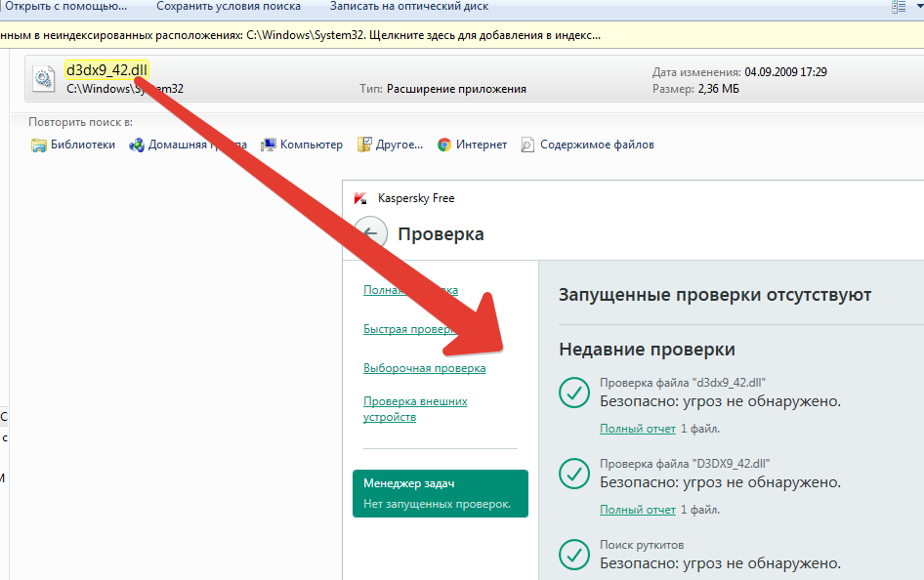Click the Содержимое файлов icon
Viewport: 924px width, 580px height.
[527, 144]
